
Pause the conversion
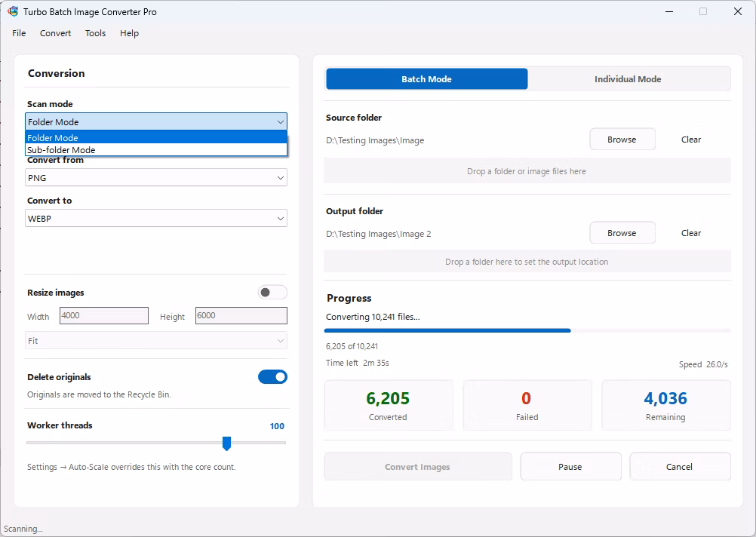pyautogui.click(x=570, y=467)
